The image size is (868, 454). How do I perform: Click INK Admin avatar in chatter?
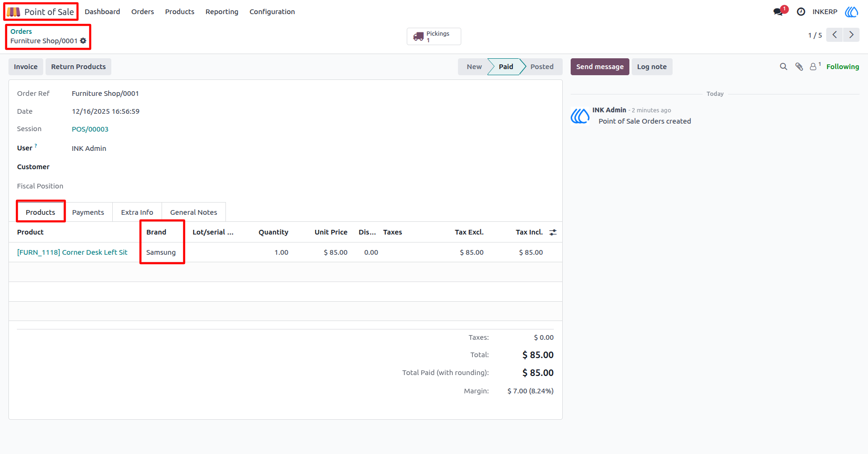point(580,116)
